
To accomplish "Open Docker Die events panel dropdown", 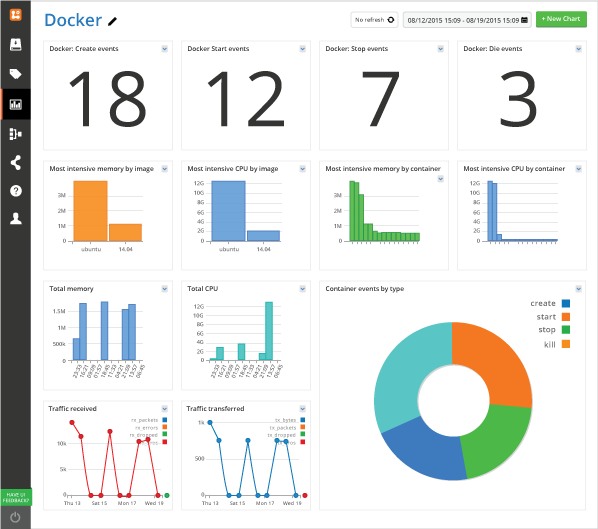I will pyautogui.click(x=579, y=49).
